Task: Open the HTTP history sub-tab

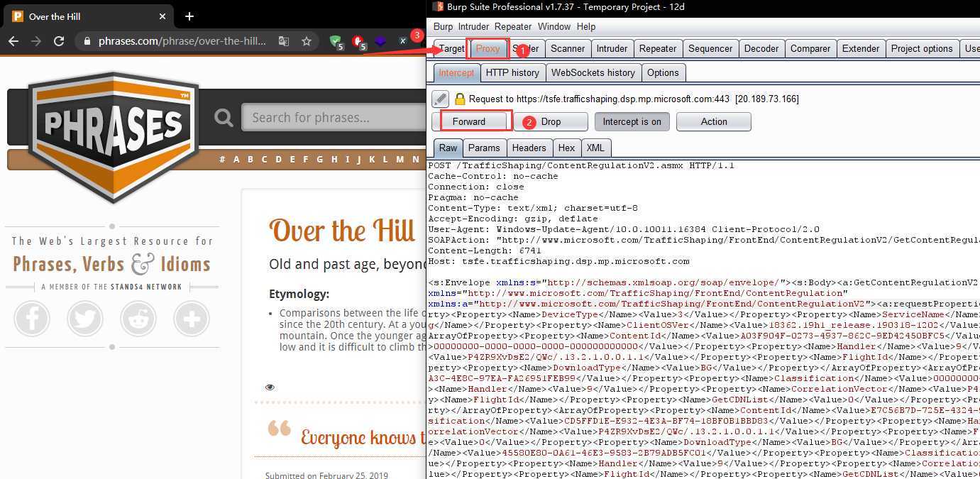Action: coord(512,72)
